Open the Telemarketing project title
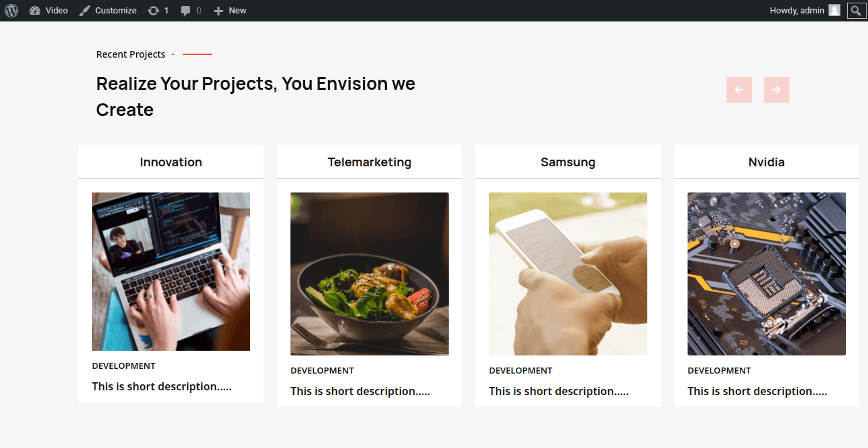The image size is (868, 448). click(x=370, y=162)
